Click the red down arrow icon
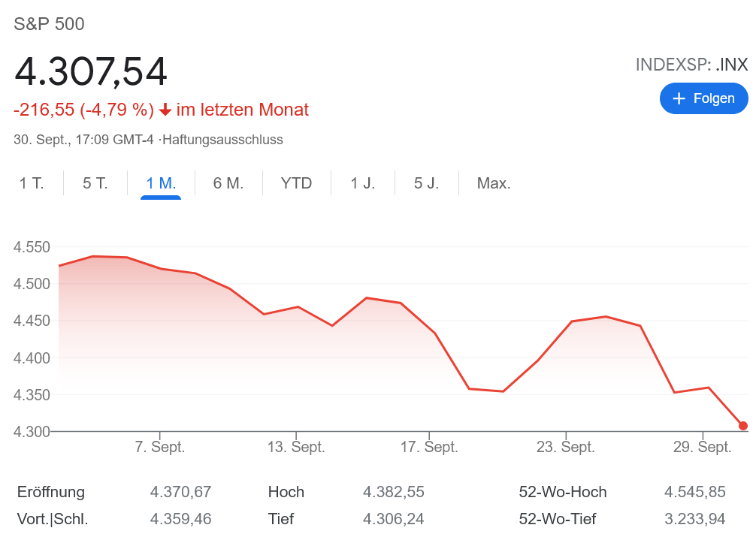The width and height of the screenshot is (756, 540). 165,110
